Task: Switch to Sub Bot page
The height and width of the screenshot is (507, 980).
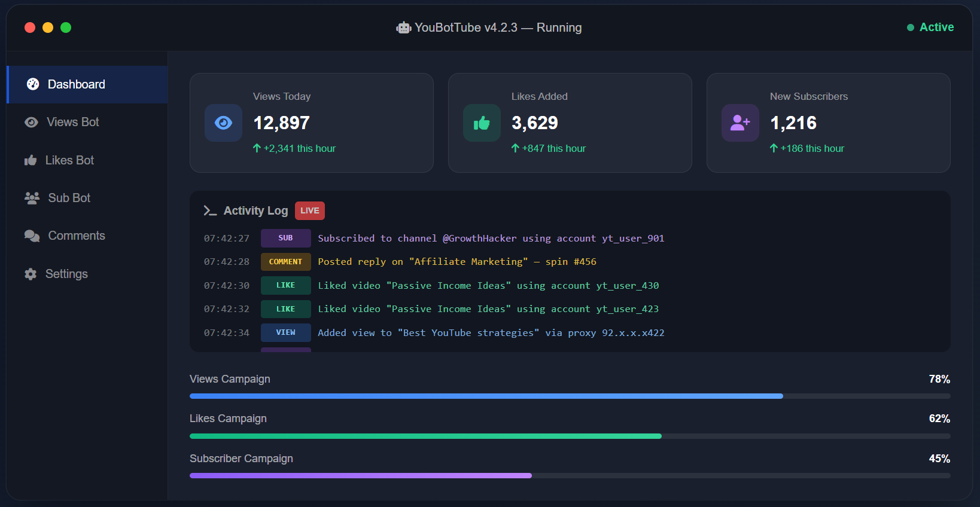Action: coord(87,198)
